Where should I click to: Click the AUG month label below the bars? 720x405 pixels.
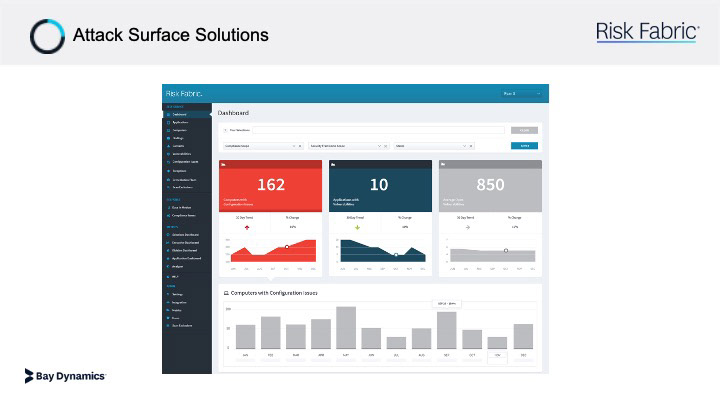pyautogui.click(x=422, y=355)
